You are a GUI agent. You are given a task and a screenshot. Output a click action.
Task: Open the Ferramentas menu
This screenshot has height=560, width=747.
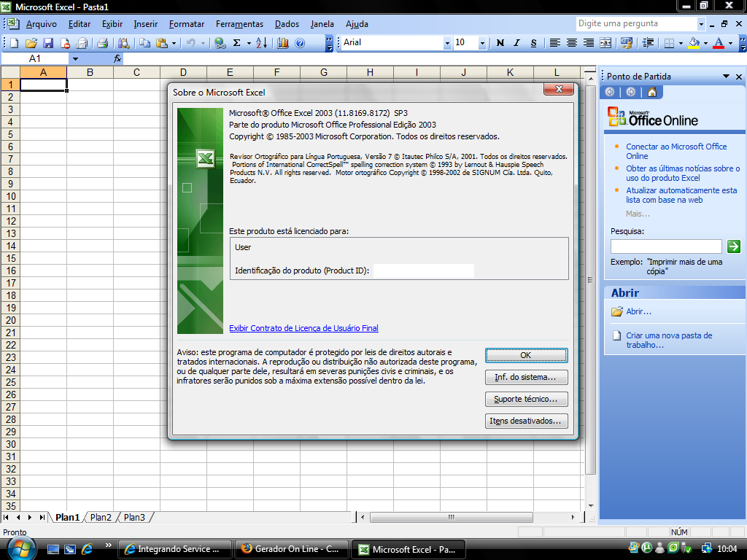tap(239, 23)
